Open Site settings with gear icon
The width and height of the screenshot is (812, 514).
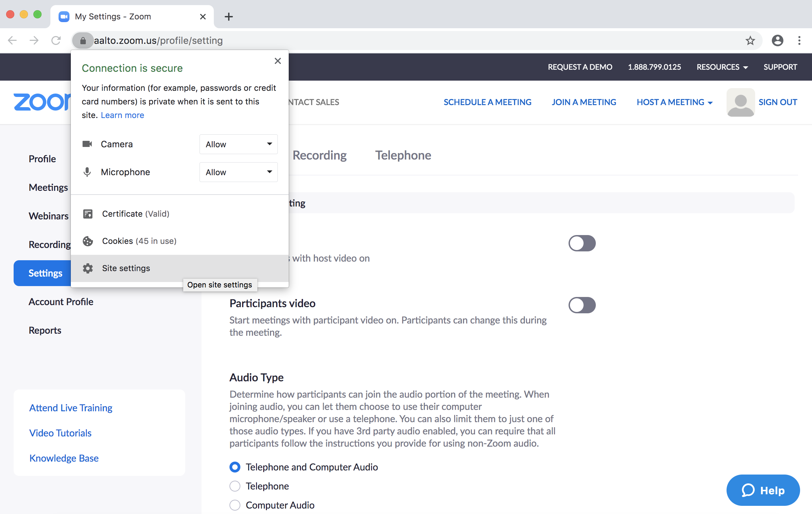point(126,268)
